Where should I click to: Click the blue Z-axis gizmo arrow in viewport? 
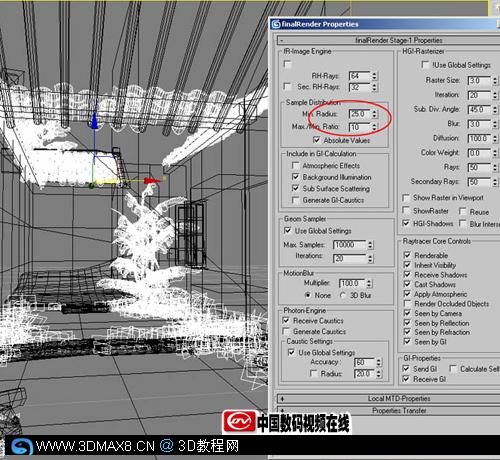tap(95, 121)
